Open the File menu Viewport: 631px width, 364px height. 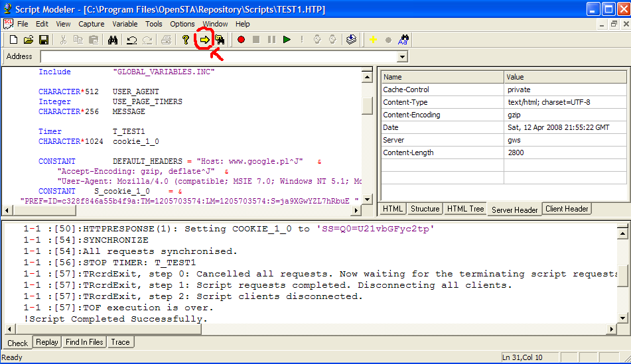point(23,24)
